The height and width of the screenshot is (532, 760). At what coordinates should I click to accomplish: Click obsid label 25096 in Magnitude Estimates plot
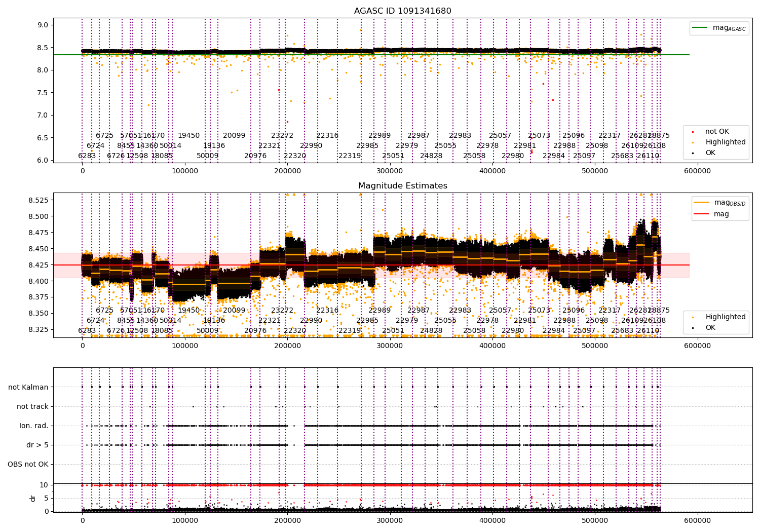click(574, 311)
